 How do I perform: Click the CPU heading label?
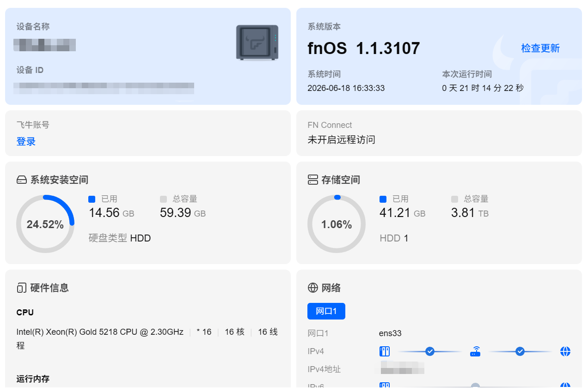point(25,313)
